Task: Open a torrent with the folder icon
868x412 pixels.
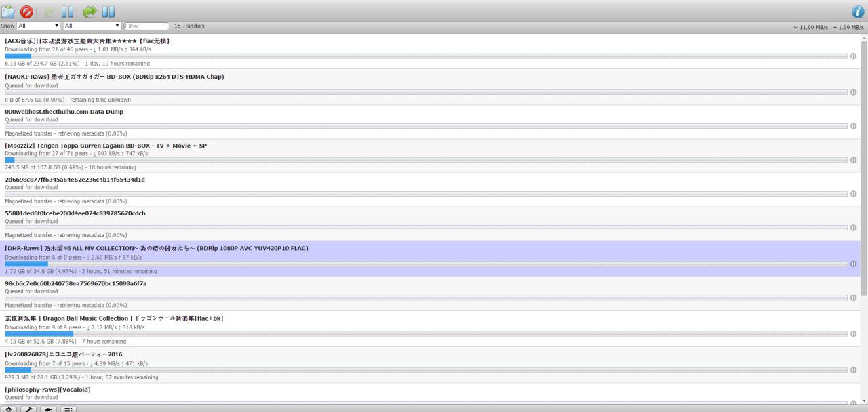Action: click(x=8, y=12)
